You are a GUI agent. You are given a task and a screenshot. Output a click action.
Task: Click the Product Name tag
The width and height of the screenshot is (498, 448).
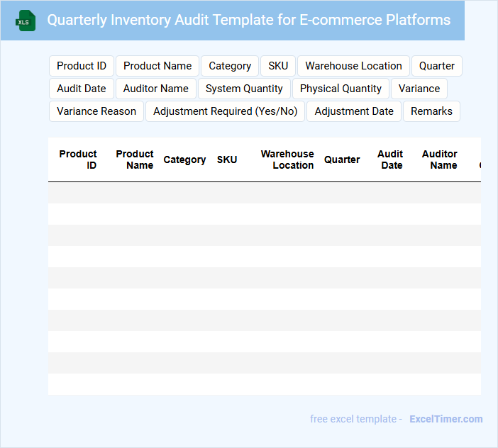coord(157,66)
